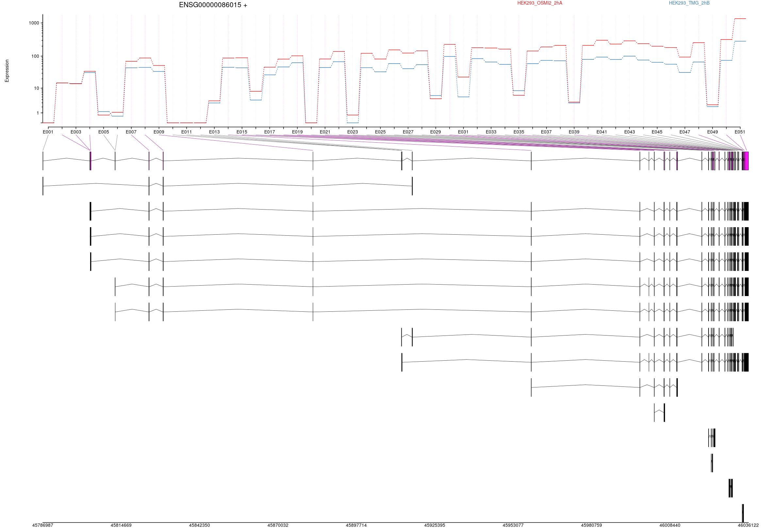Select exon label E045
The image size is (784, 532).
click(x=657, y=132)
